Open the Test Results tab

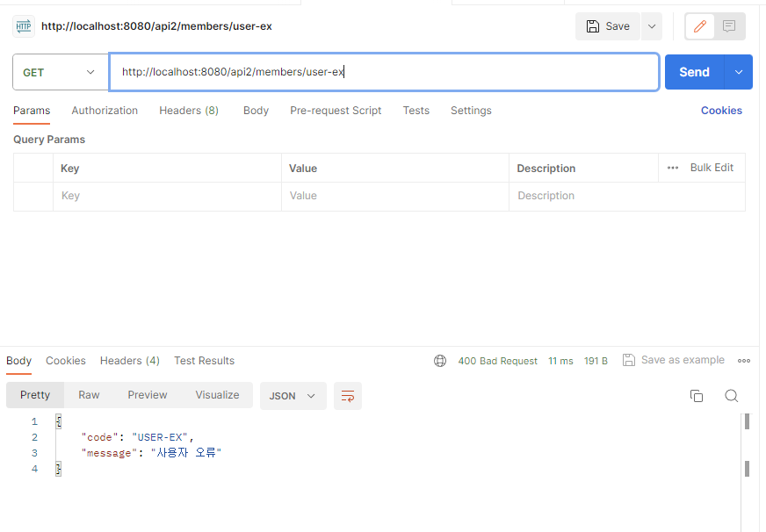(204, 361)
